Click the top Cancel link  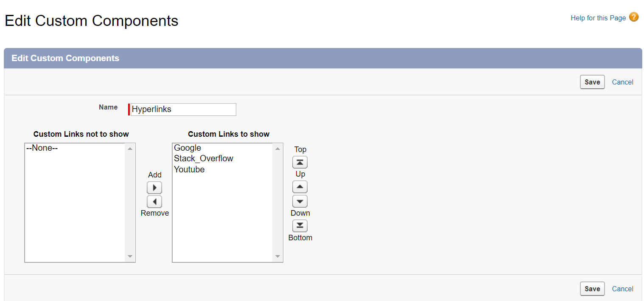click(x=622, y=82)
